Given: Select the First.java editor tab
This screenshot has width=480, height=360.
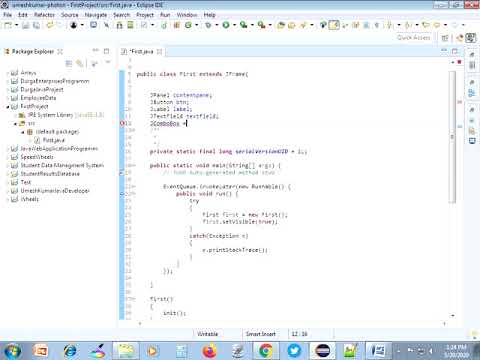Looking at the screenshot, I should point(141,51).
